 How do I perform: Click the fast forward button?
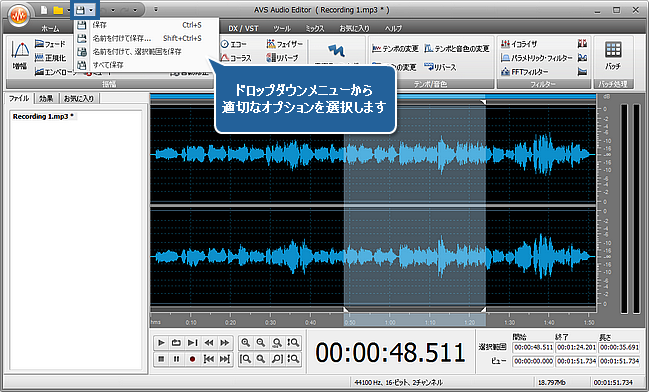pyautogui.click(x=224, y=343)
